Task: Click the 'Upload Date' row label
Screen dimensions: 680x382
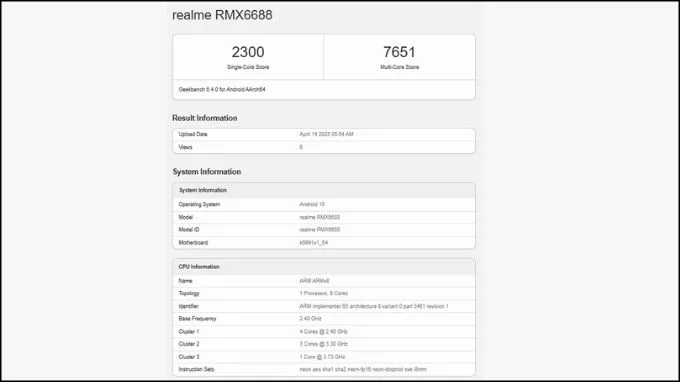Action: coord(193,134)
